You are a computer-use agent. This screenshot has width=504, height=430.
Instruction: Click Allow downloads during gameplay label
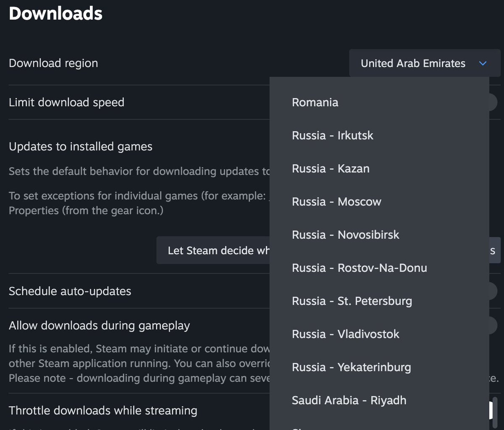pos(99,326)
